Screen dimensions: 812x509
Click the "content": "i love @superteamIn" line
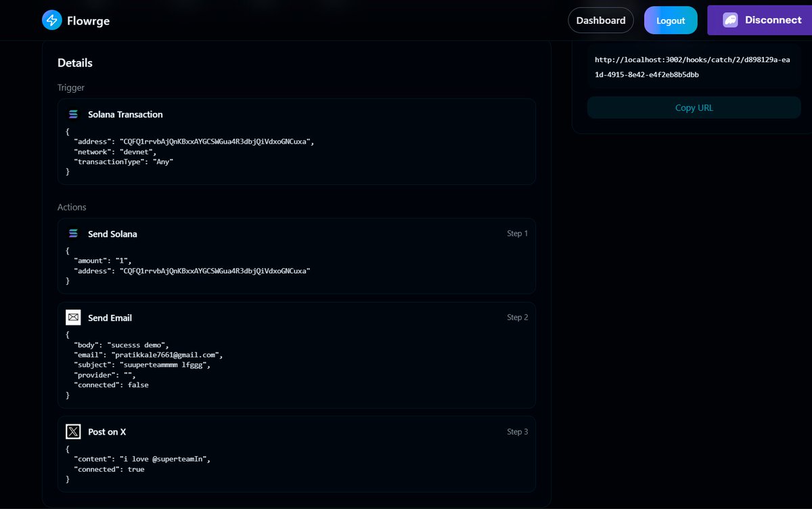pyautogui.click(x=142, y=459)
